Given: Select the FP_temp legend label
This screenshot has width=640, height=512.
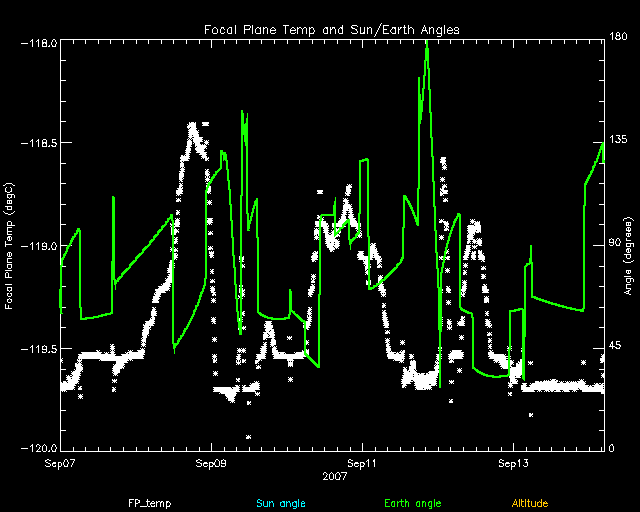Looking at the screenshot, I should tap(149, 503).
